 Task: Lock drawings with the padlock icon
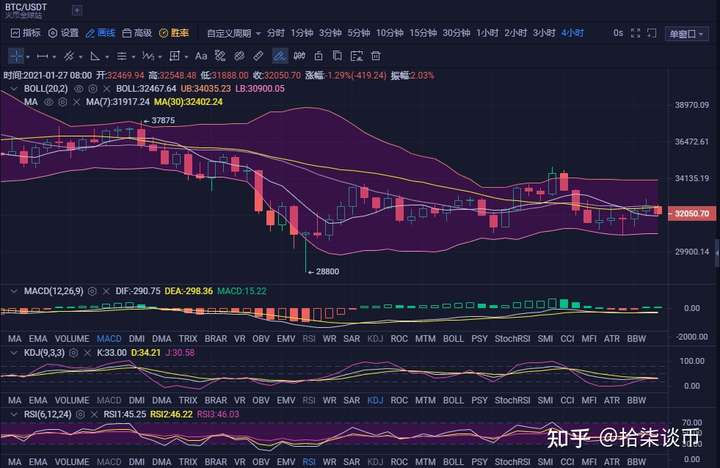[319, 56]
